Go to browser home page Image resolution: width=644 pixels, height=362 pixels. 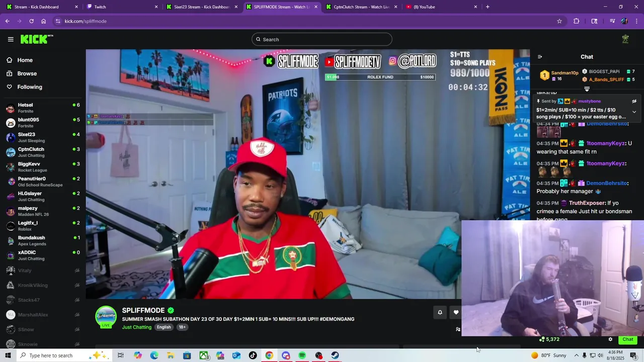[44, 21]
